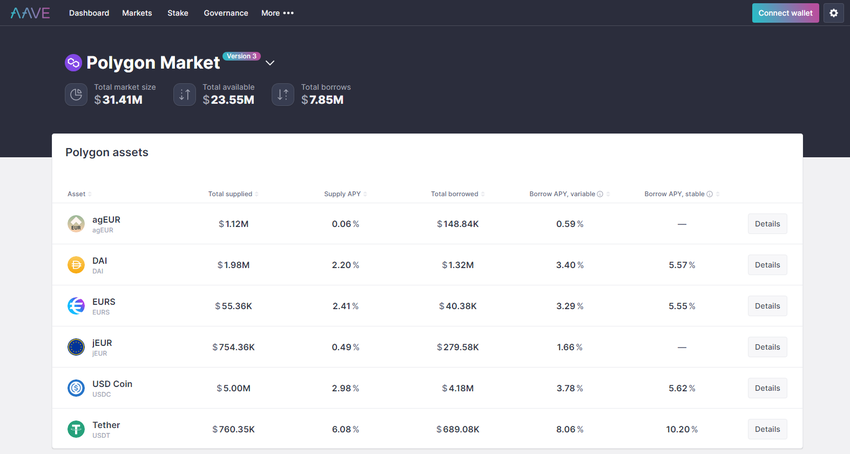This screenshot has width=850, height=454.
Task: Click the Tether token icon
Action: [76, 429]
